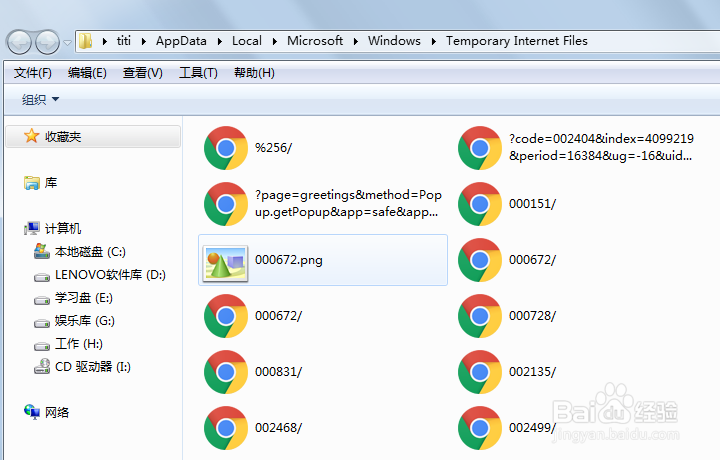Image resolution: width=720 pixels, height=460 pixels.
Task: Select Temporary Internet Files breadcrumb
Action: pyautogui.click(x=517, y=41)
